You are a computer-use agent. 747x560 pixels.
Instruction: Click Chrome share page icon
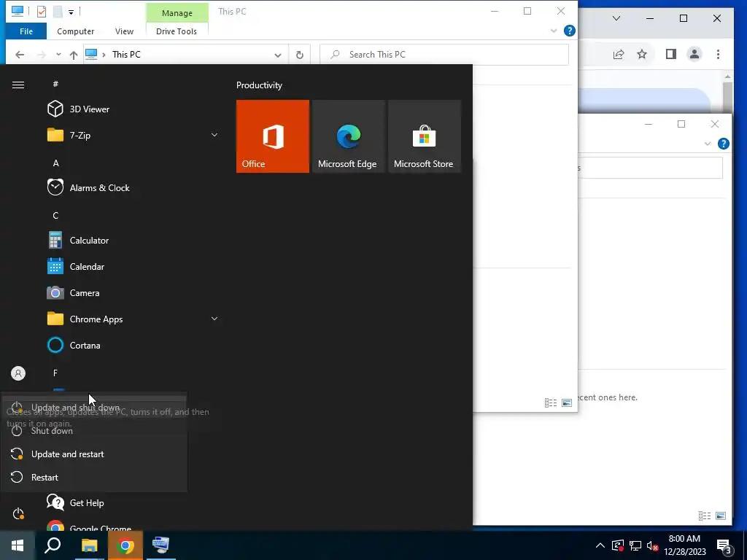(619, 54)
